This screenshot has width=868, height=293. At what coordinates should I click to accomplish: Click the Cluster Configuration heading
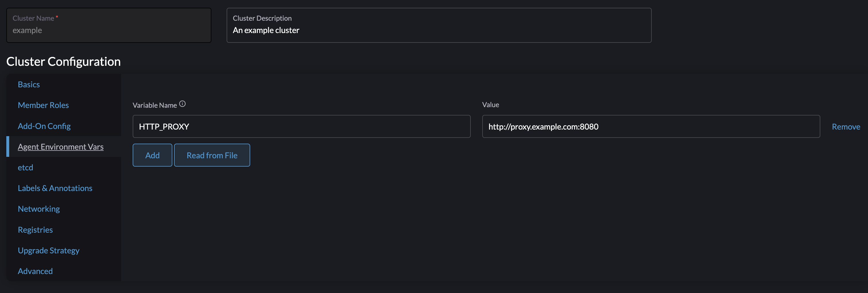pos(63,61)
